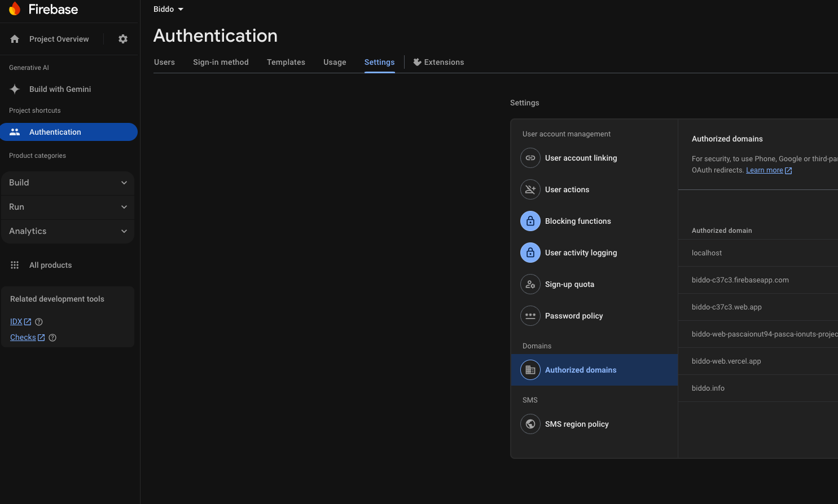The height and width of the screenshot is (504, 838).
Task: Click biddo-web.vercel.app domain row
Action: pyautogui.click(x=758, y=361)
